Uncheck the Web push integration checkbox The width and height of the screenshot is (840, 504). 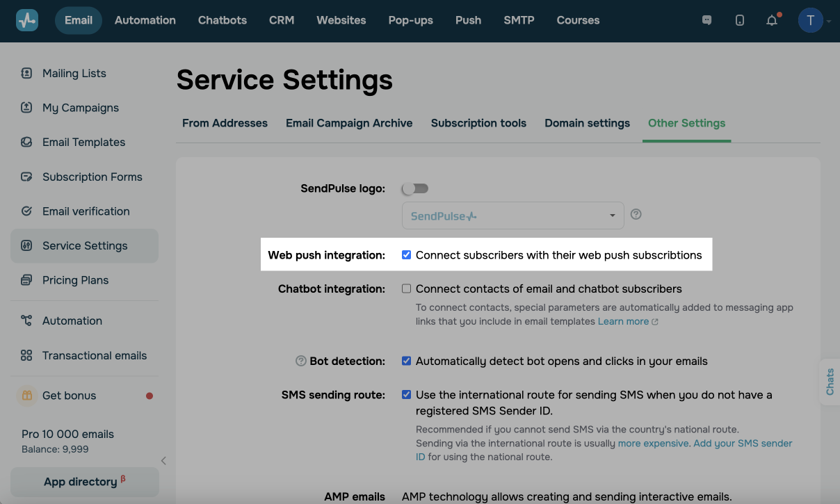tap(407, 255)
